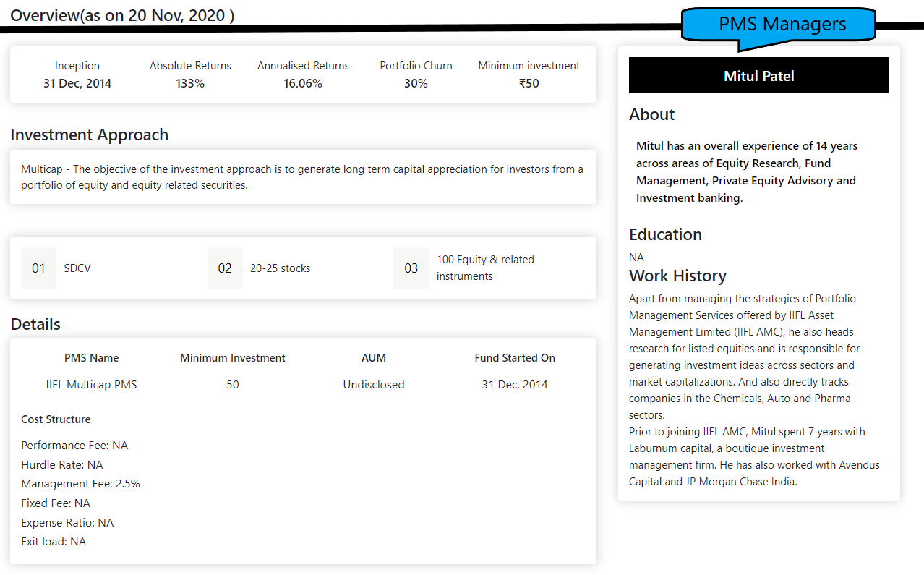Screen dimensions: 924x575
Task: Click the Portfolio Churn label
Action: [x=416, y=66]
